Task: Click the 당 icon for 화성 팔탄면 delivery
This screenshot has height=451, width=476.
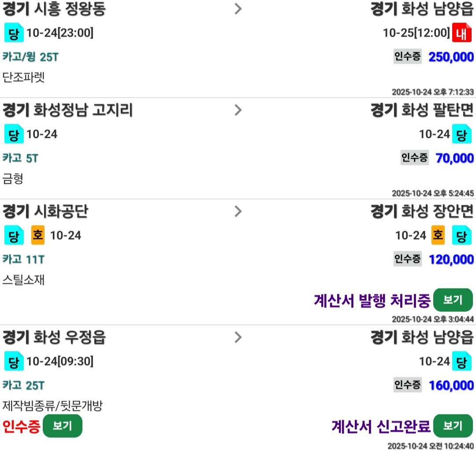Action: pos(462,134)
